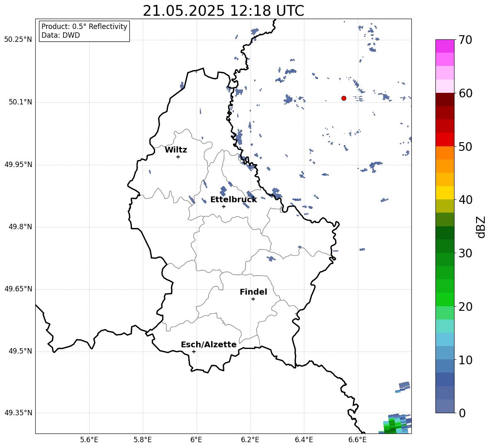The image size is (491, 448).
Task: Click the Product: 0.5° Reflectivity text
Action: [x=84, y=27]
